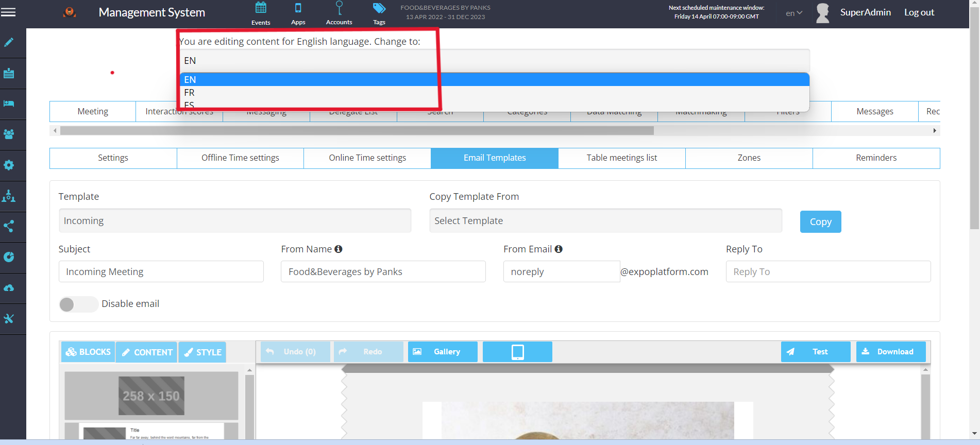980x445 pixels.
Task: Click the logo next to Management System
Action: tap(70, 12)
